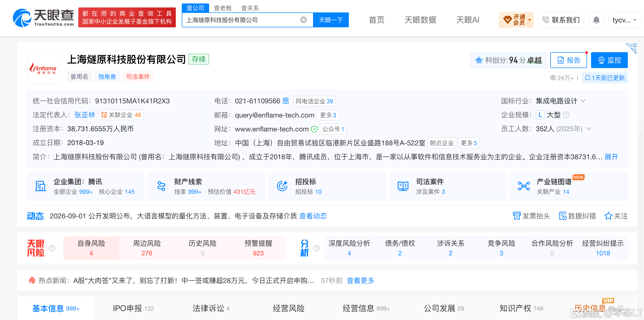
Task: Click the verified shield next to website
Action: [314, 129]
